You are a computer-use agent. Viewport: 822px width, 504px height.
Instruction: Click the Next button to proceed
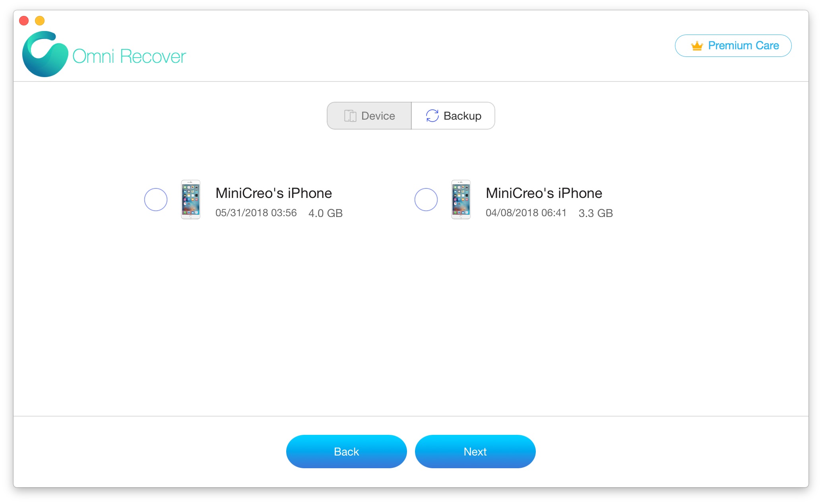click(x=475, y=452)
